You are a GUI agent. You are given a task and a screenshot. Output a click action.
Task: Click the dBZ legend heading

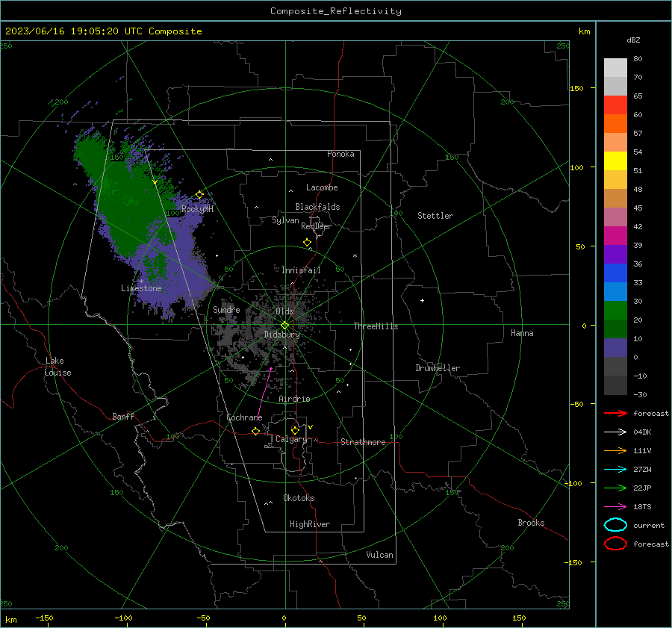click(x=633, y=40)
